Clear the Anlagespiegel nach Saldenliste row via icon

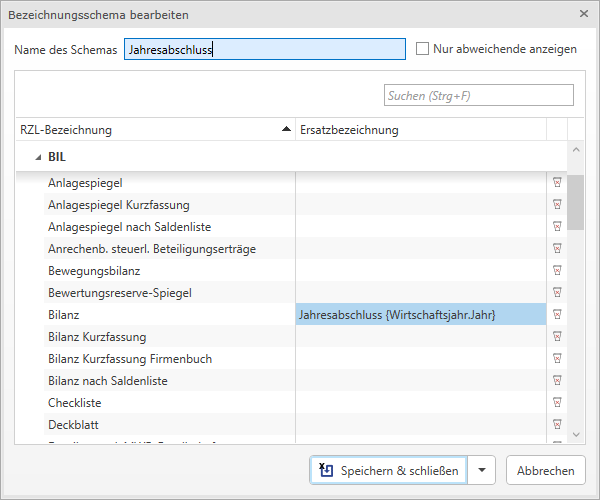click(x=557, y=227)
